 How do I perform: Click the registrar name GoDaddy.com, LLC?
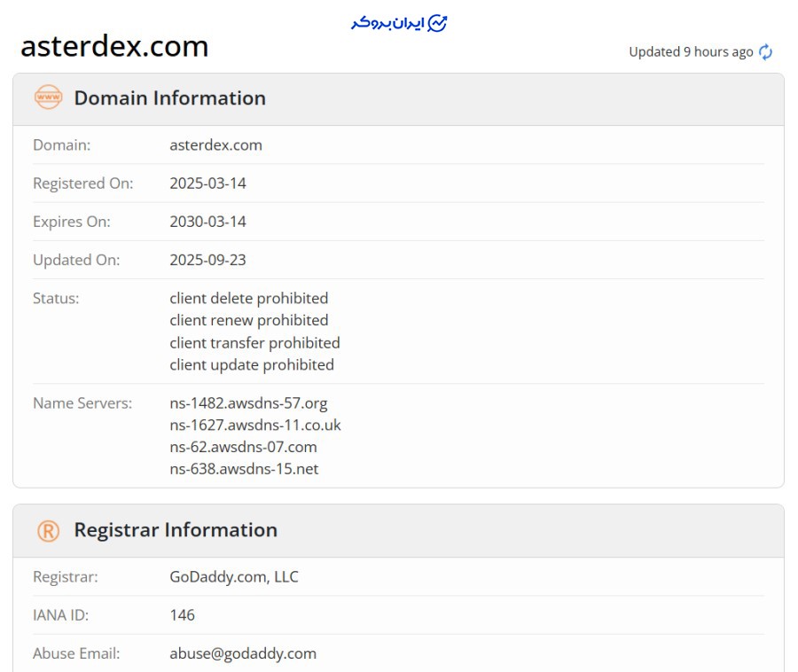tap(234, 577)
